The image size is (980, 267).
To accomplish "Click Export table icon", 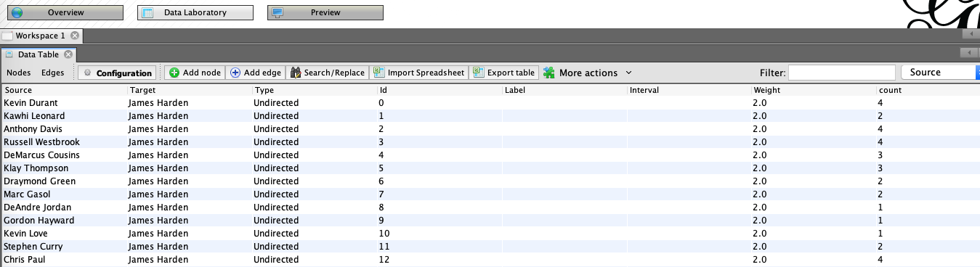I will click(x=478, y=72).
